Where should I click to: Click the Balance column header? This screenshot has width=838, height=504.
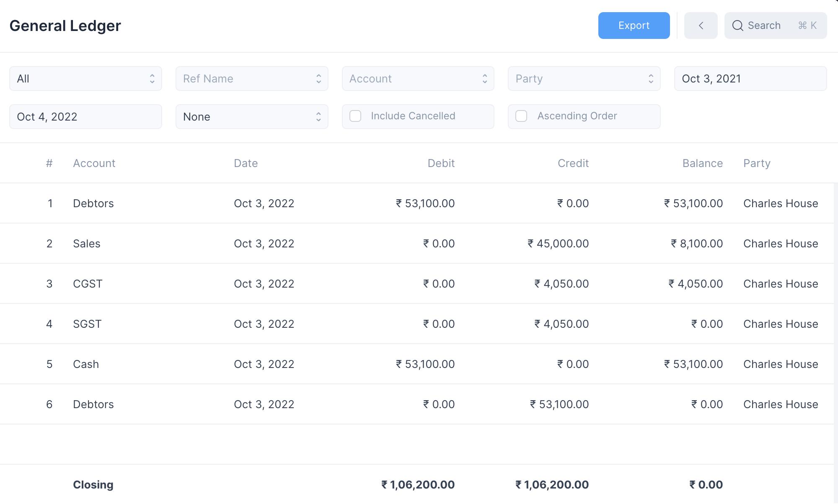[702, 163]
